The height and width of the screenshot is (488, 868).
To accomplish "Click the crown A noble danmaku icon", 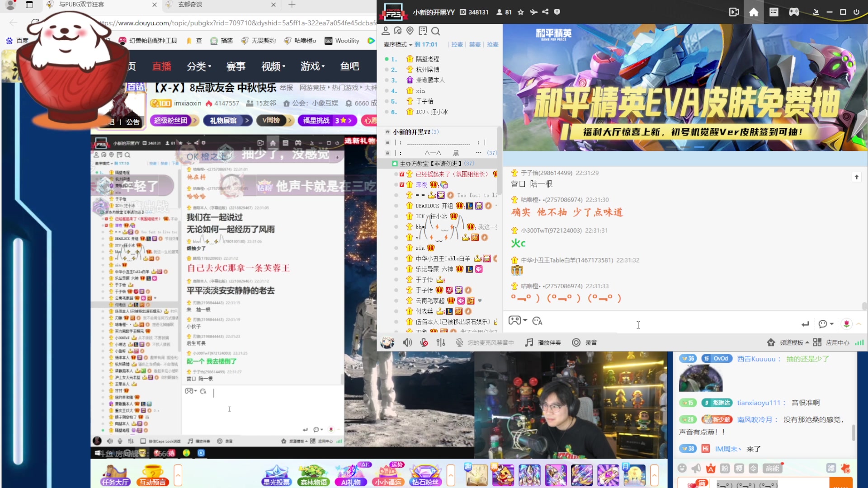I will point(711,468).
